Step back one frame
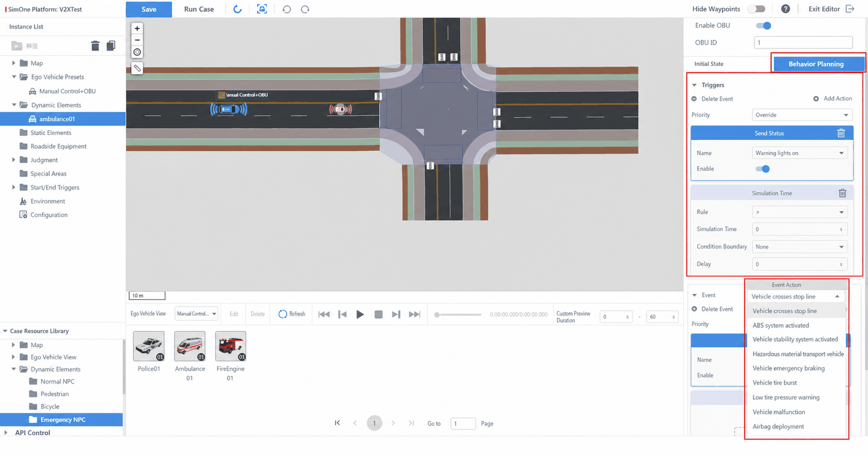This screenshot has width=868, height=456. tap(342, 314)
